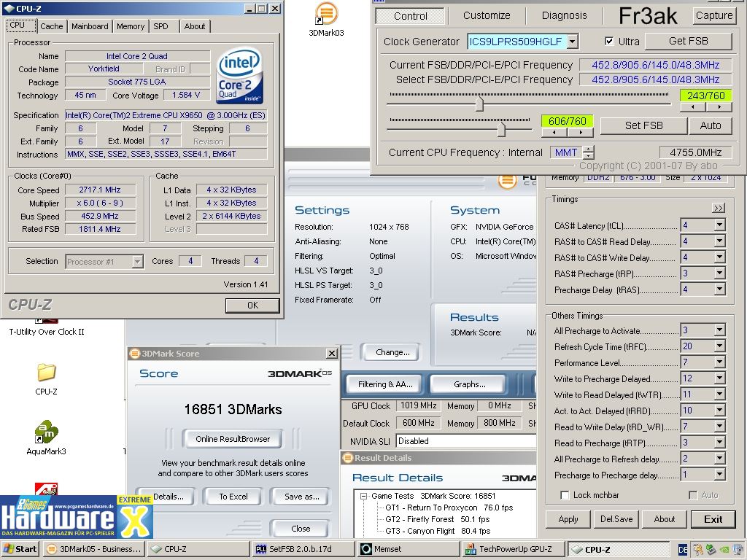Click the Start button on the taskbar
Screen dimensions: 747x560
pos(20,549)
